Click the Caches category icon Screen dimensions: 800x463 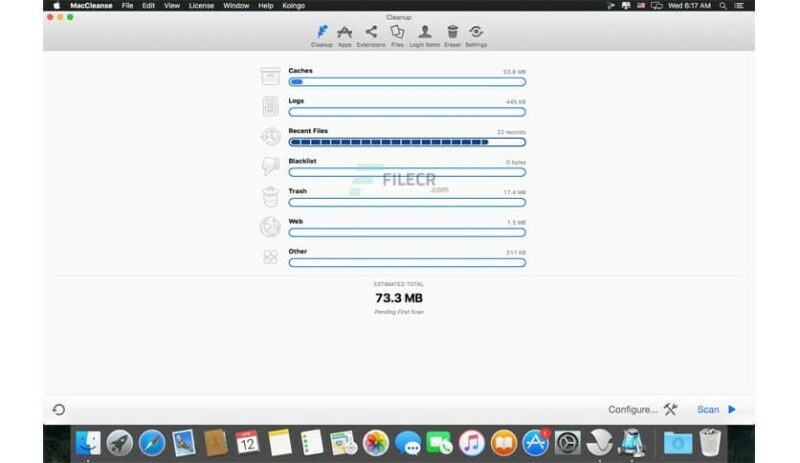pos(270,76)
